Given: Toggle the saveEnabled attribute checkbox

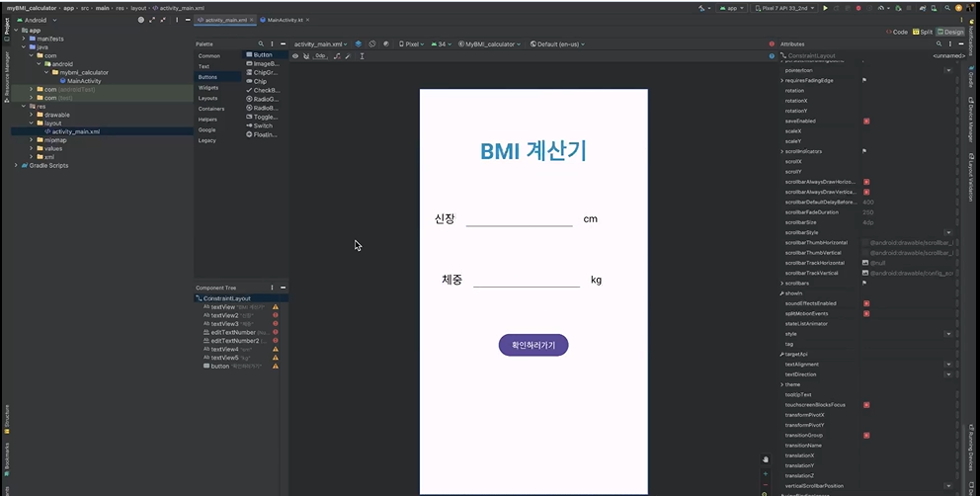Looking at the screenshot, I should (x=866, y=121).
